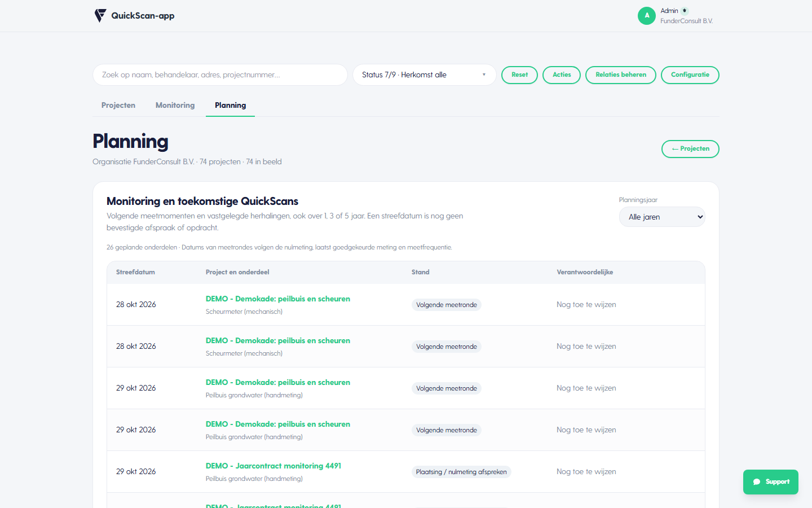Open DEMO - Jaarcontract monitoring 4491 with Peilbuis subtitle

[x=273, y=466]
